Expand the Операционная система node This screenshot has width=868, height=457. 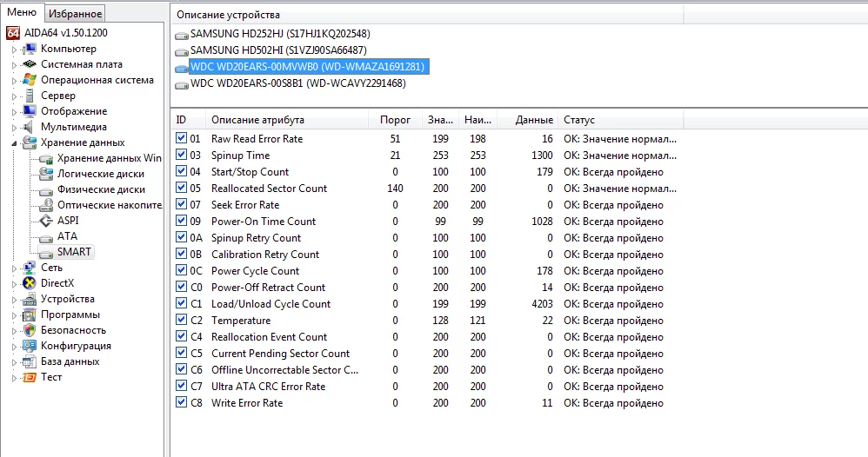[x=15, y=81]
